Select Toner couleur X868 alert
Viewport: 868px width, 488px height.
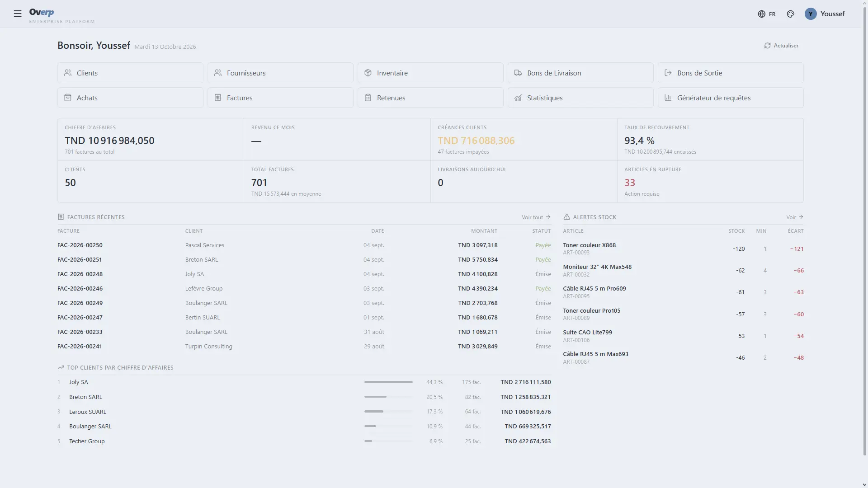click(x=684, y=249)
